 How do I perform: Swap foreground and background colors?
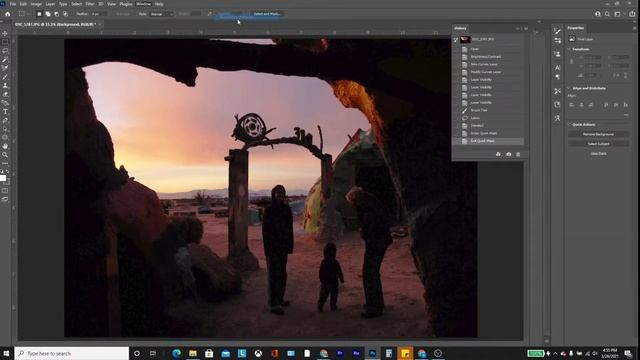click(8, 172)
